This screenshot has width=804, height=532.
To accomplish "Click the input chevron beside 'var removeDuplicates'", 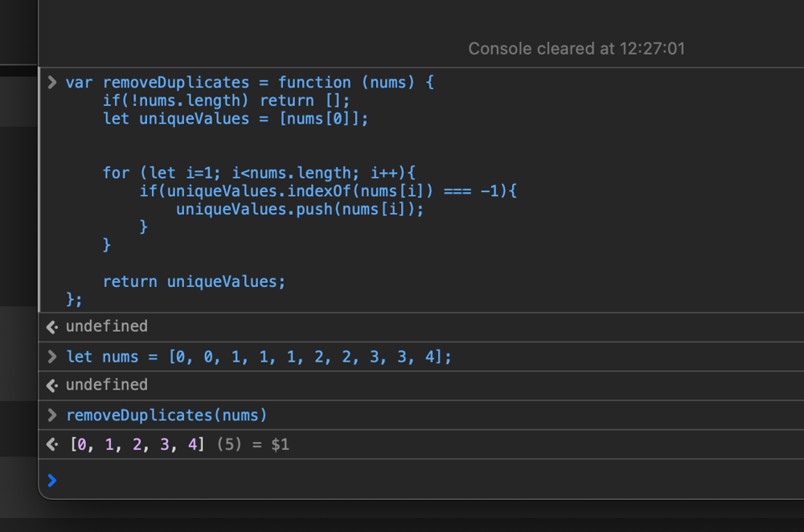I will (51, 82).
